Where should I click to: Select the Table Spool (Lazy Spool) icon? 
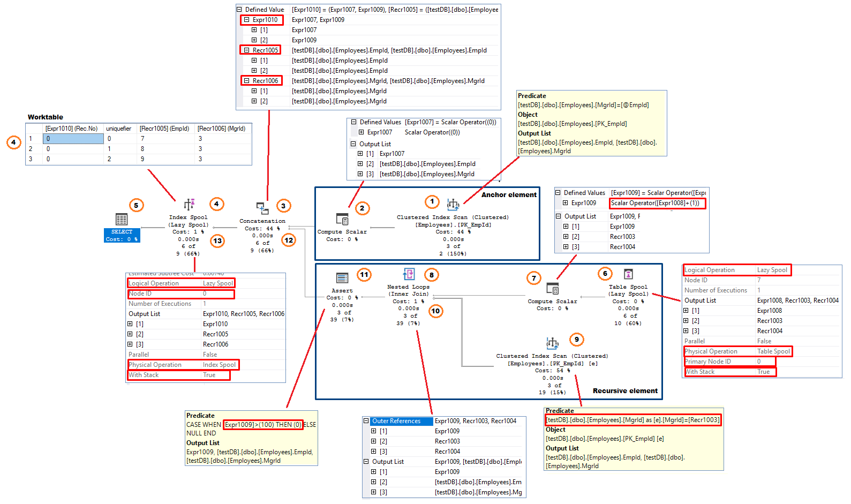[628, 274]
